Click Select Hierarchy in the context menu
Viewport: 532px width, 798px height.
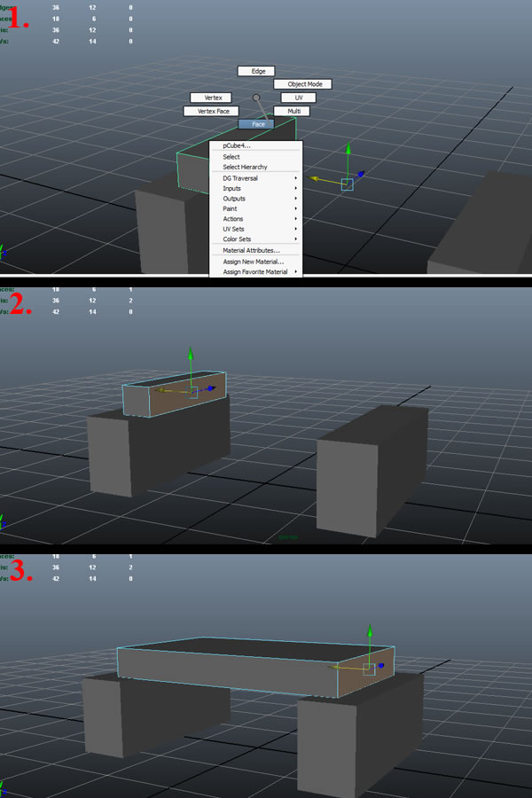point(245,167)
